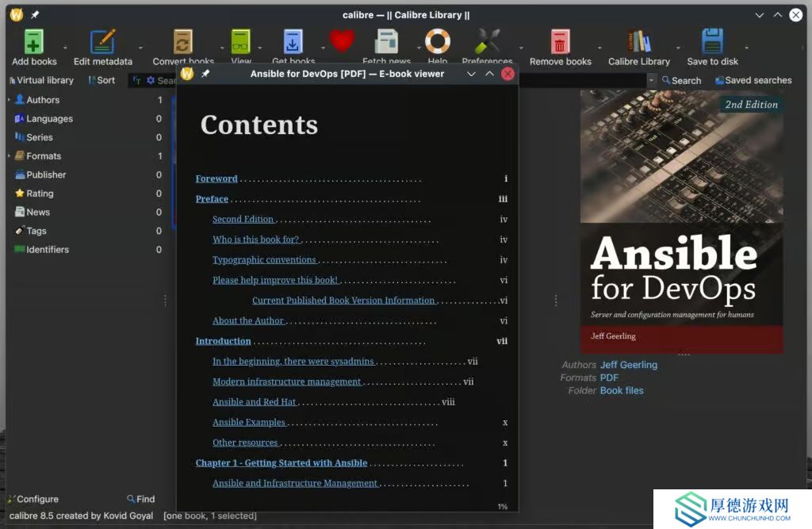Open Ansible and Red Hat link

[x=254, y=402]
